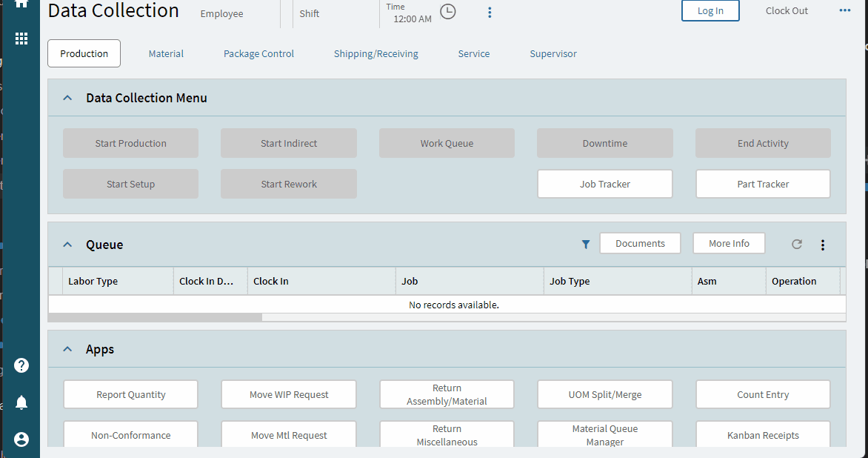Open the Count Entry app
Image resolution: width=868 pixels, height=458 pixels.
pyautogui.click(x=763, y=394)
